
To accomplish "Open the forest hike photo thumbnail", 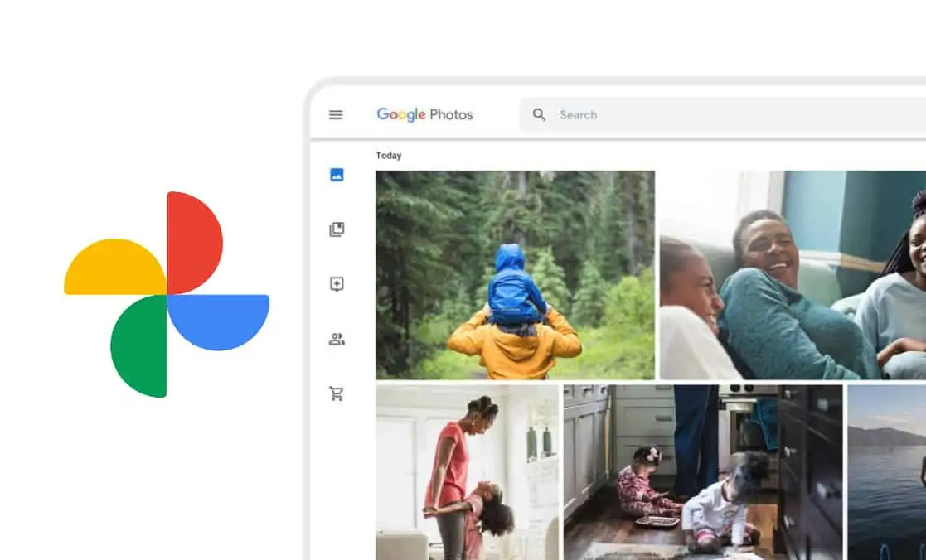I will (515, 275).
